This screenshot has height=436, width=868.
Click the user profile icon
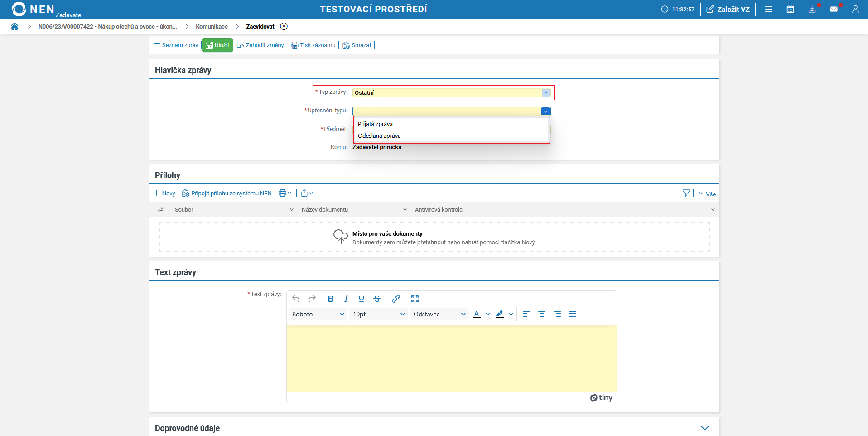(x=855, y=9)
